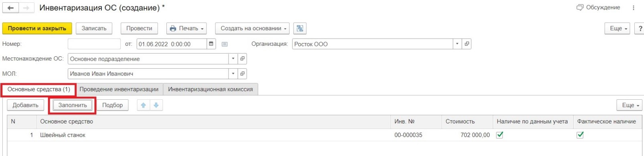
Task: Open the calendar picker for document date
Action: (211, 44)
